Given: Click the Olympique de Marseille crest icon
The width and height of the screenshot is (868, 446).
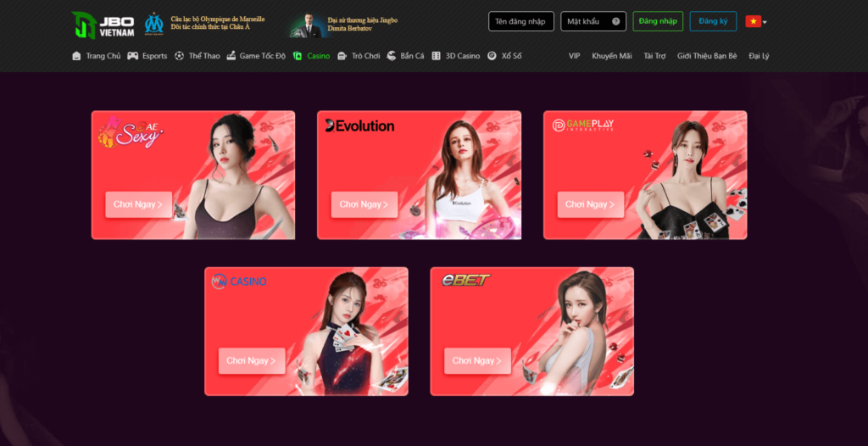Looking at the screenshot, I should [153, 24].
